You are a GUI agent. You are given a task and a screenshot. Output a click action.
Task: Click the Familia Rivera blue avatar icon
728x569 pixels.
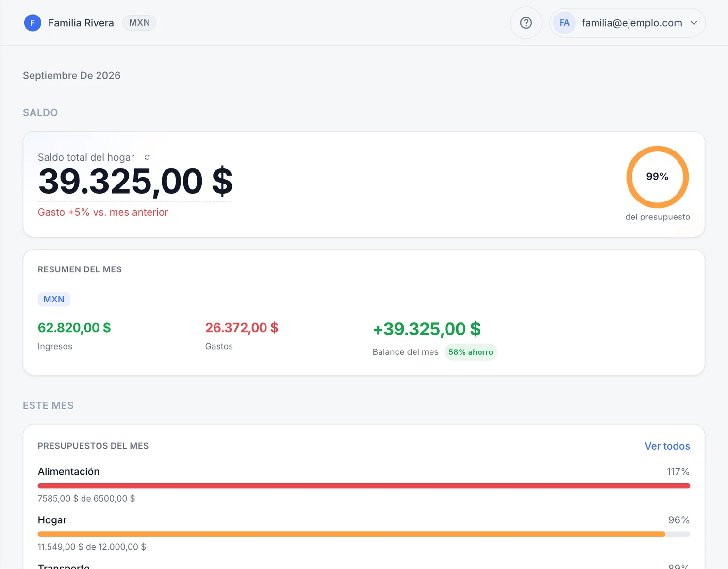coord(33,23)
